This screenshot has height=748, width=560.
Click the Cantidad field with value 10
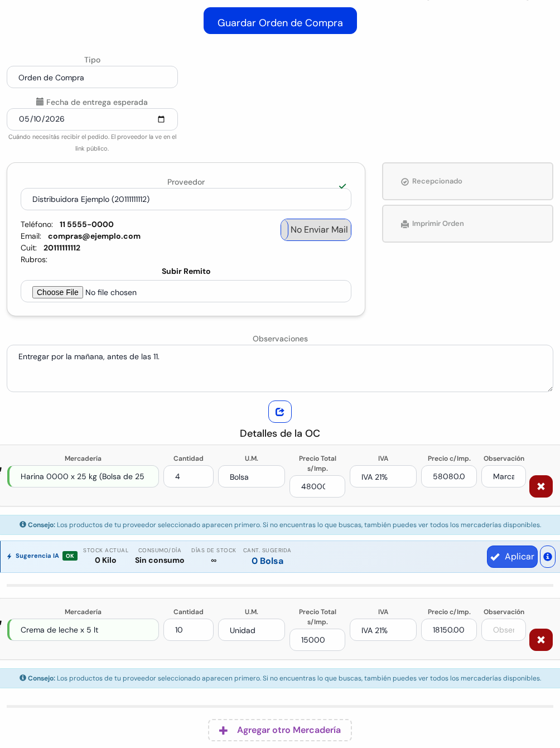[x=189, y=630]
